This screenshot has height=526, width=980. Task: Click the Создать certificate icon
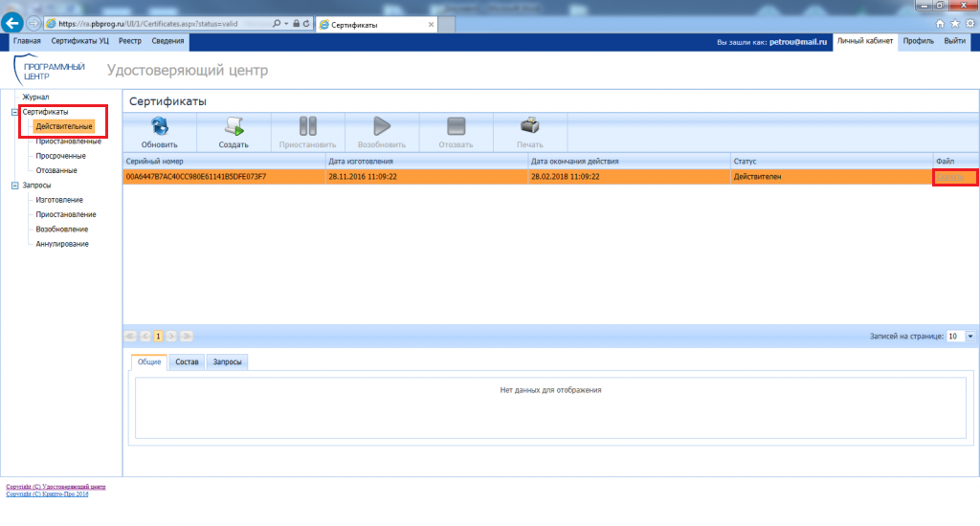(x=234, y=126)
